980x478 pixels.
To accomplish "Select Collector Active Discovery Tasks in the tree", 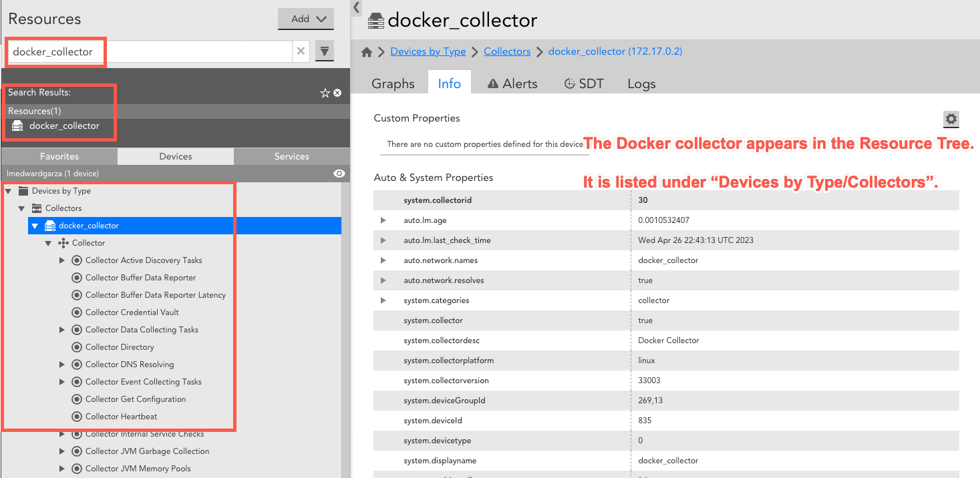I will pos(144,260).
